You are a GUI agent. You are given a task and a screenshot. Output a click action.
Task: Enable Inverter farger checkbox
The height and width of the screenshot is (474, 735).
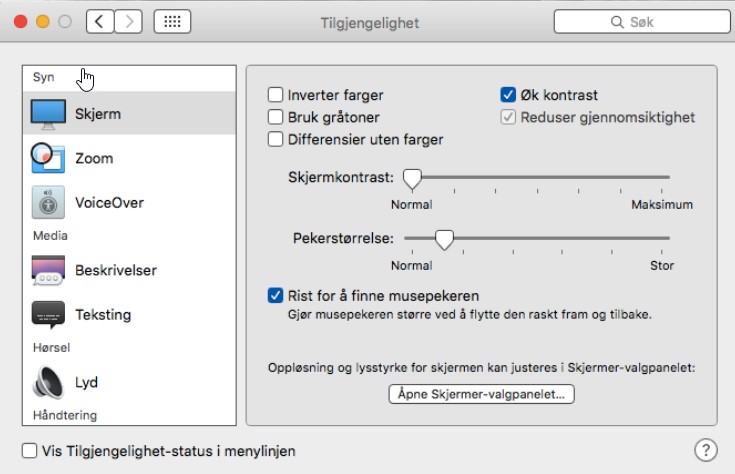pyautogui.click(x=276, y=95)
